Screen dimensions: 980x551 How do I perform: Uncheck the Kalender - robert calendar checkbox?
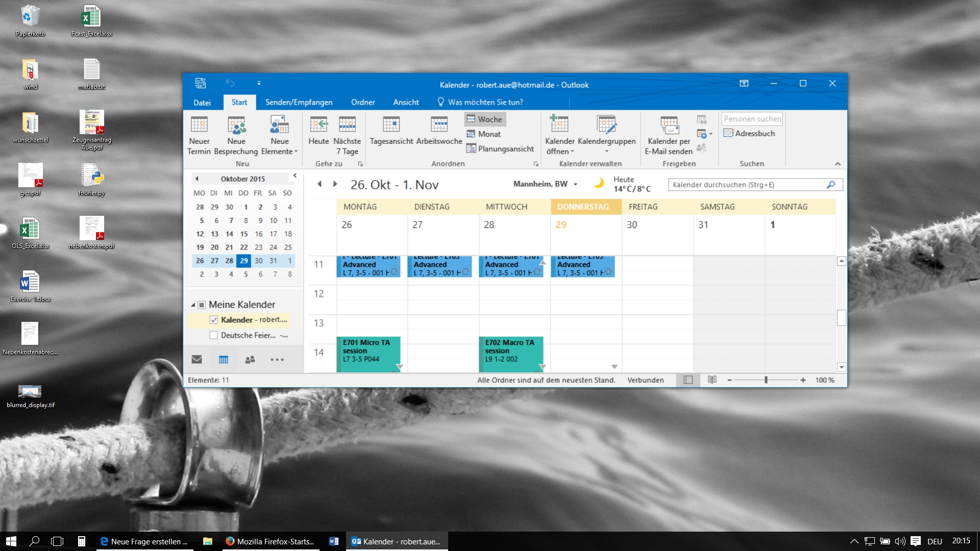click(x=214, y=320)
